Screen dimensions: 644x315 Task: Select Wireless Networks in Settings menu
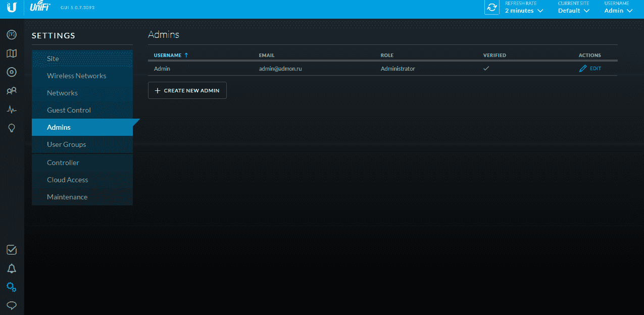coord(82,76)
